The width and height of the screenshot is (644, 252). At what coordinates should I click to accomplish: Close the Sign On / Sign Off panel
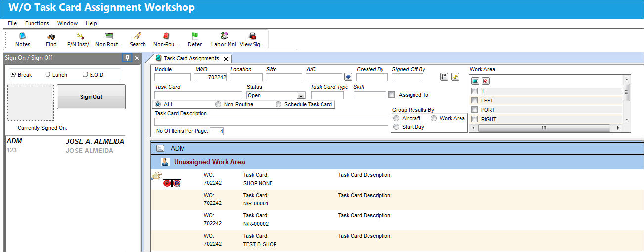[137, 58]
